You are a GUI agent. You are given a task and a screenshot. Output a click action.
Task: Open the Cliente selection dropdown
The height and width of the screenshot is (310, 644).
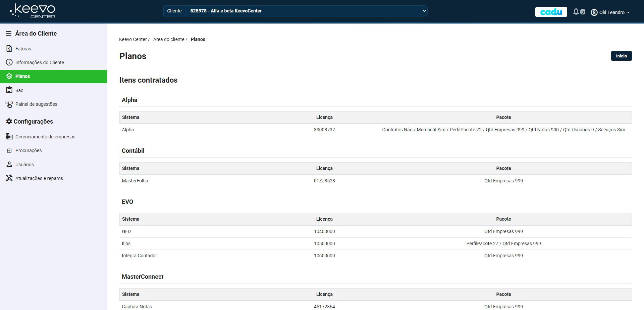pyautogui.click(x=306, y=11)
